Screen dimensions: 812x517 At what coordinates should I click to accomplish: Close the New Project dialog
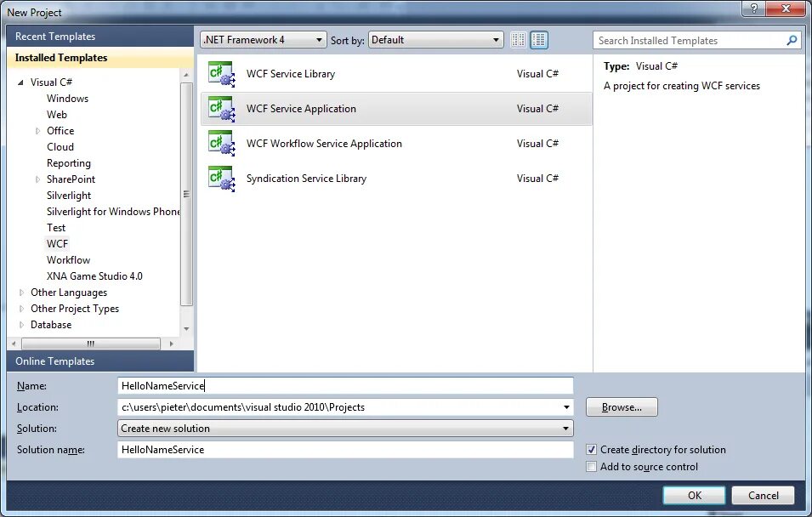pos(786,9)
